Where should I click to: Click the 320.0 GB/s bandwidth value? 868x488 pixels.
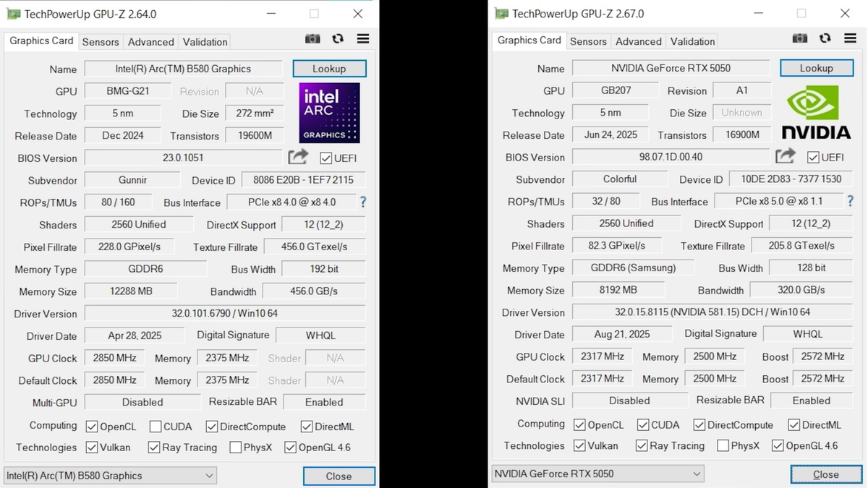(x=801, y=290)
